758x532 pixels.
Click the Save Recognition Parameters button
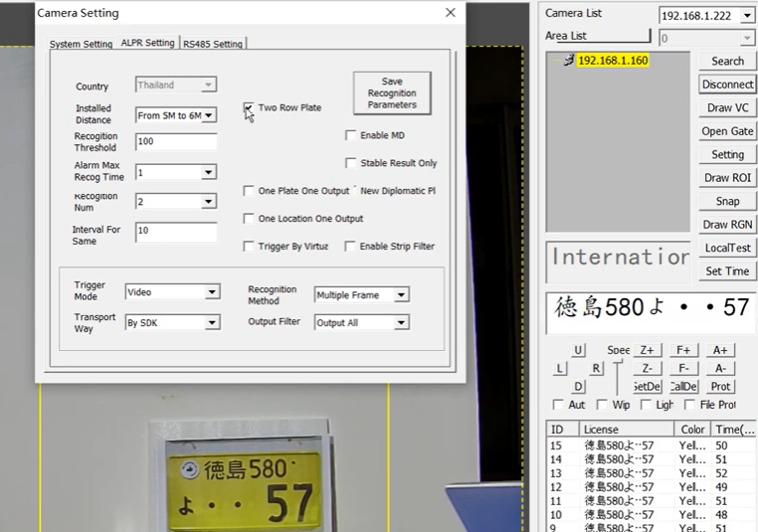tap(392, 92)
